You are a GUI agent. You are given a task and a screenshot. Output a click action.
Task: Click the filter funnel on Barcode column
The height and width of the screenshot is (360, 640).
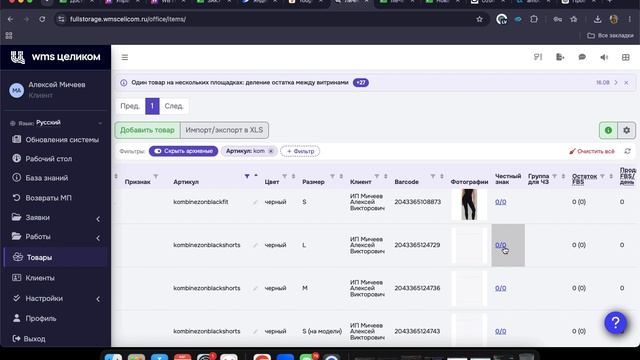433,176
